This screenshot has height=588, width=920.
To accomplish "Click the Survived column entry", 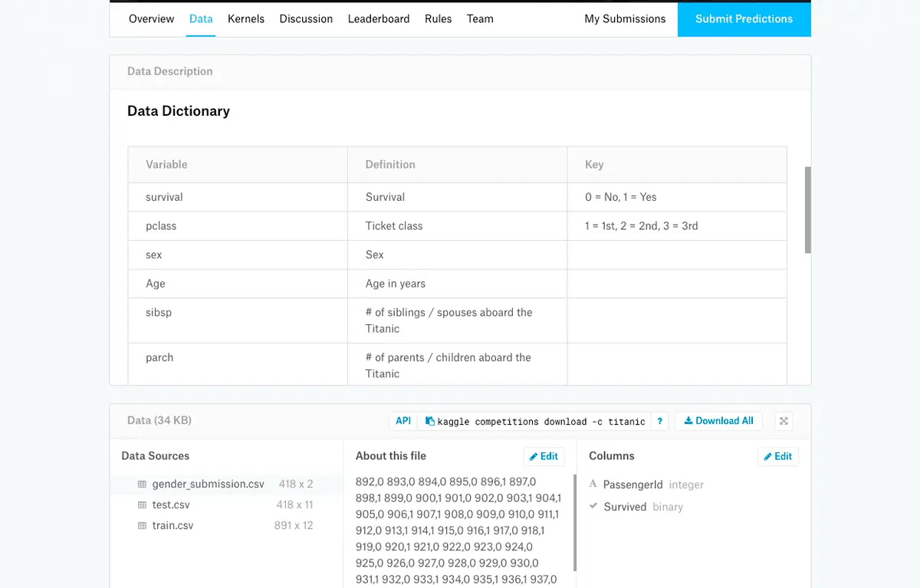I will (642, 507).
